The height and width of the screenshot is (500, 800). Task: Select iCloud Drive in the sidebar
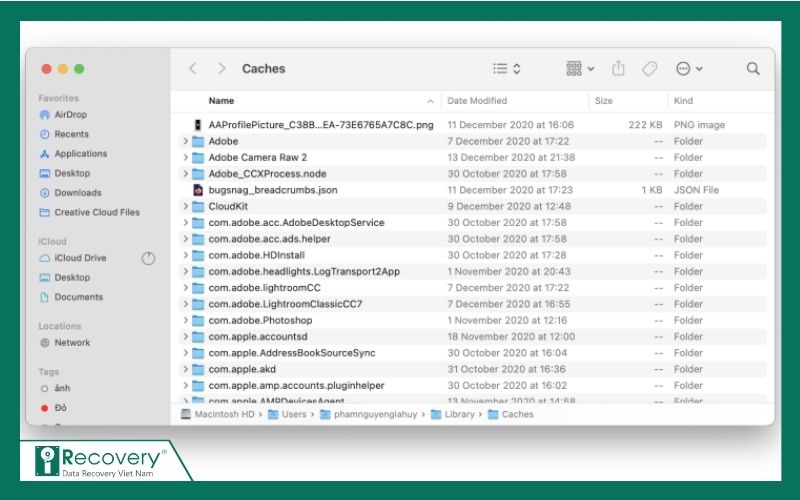point(73,258)
